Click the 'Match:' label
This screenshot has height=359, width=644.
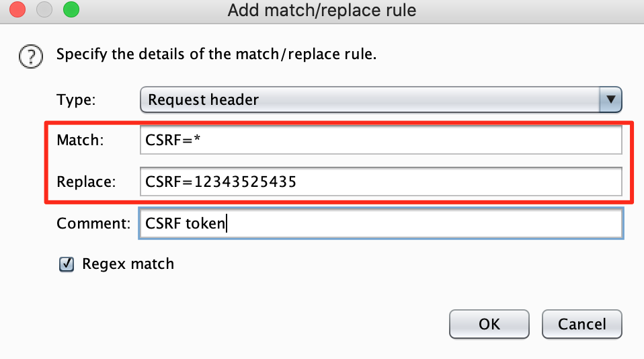click(79, 141)
